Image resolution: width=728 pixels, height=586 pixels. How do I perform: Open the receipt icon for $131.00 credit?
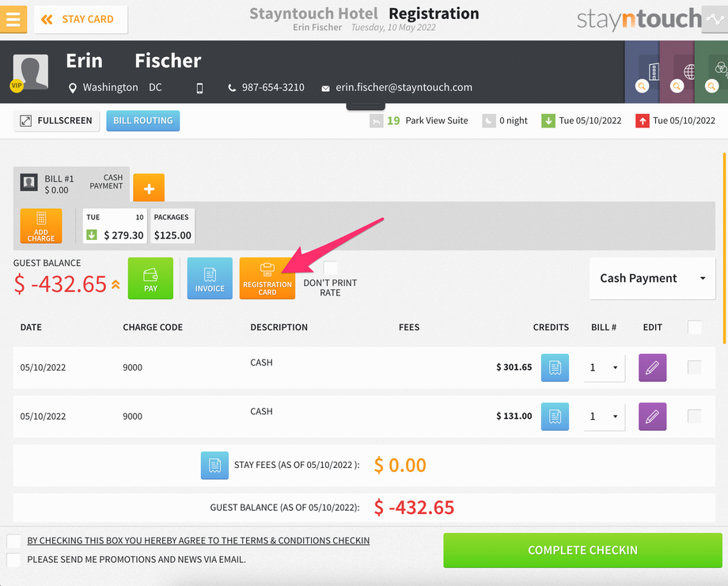(555, 417)
